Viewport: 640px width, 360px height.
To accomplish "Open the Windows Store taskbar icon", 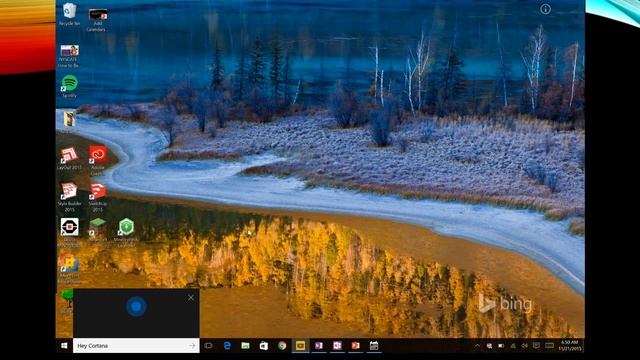I will point(264,346).
